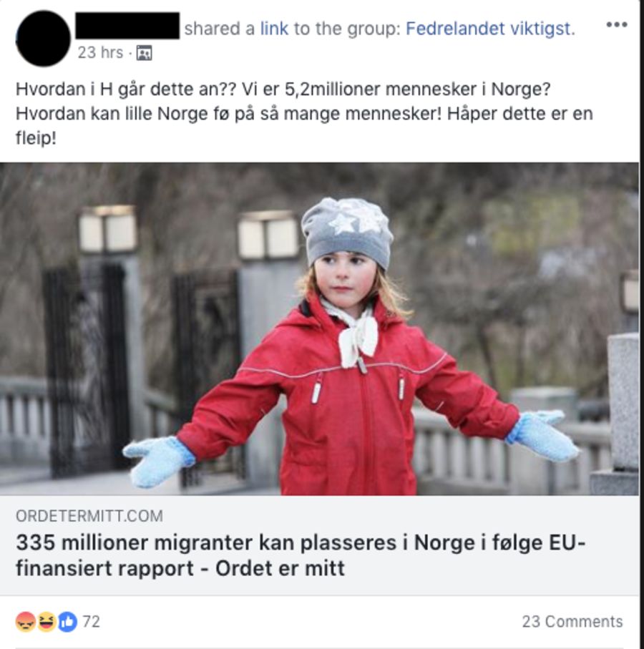
Task: Follow the blue 'link' word in header
Action: click(x=274, y=29)
